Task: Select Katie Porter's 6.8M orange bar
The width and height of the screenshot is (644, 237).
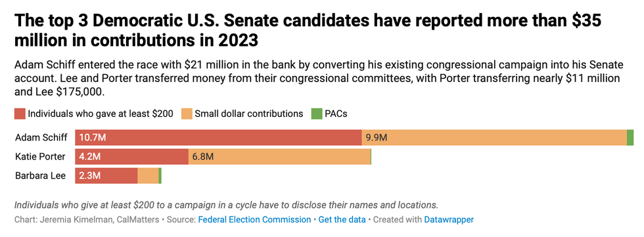Action: coord(279,157)
